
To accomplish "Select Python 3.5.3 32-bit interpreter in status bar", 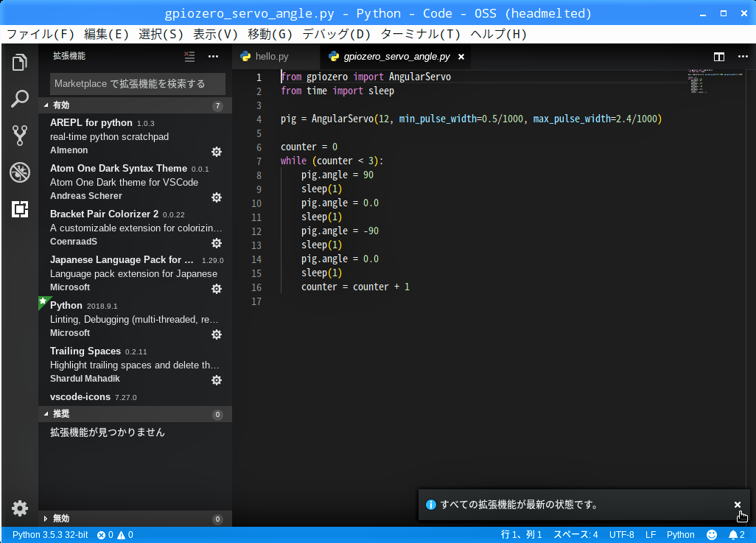I will [x=50, y=535].
